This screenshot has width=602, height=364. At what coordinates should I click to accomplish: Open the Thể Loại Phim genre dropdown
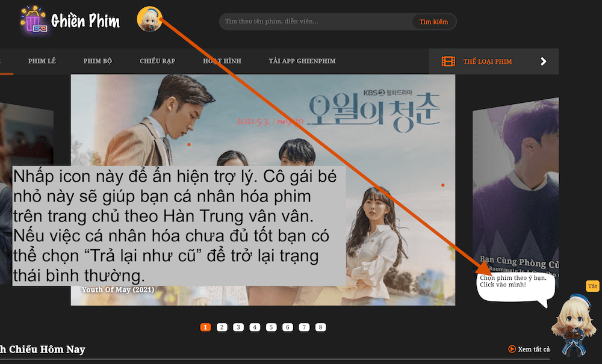point(488,61)
